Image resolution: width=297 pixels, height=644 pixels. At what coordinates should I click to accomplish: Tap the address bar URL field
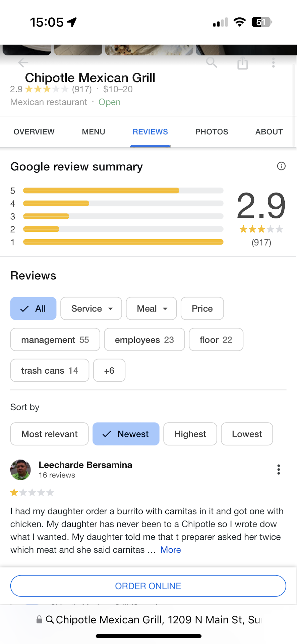[x=158, y=620]
